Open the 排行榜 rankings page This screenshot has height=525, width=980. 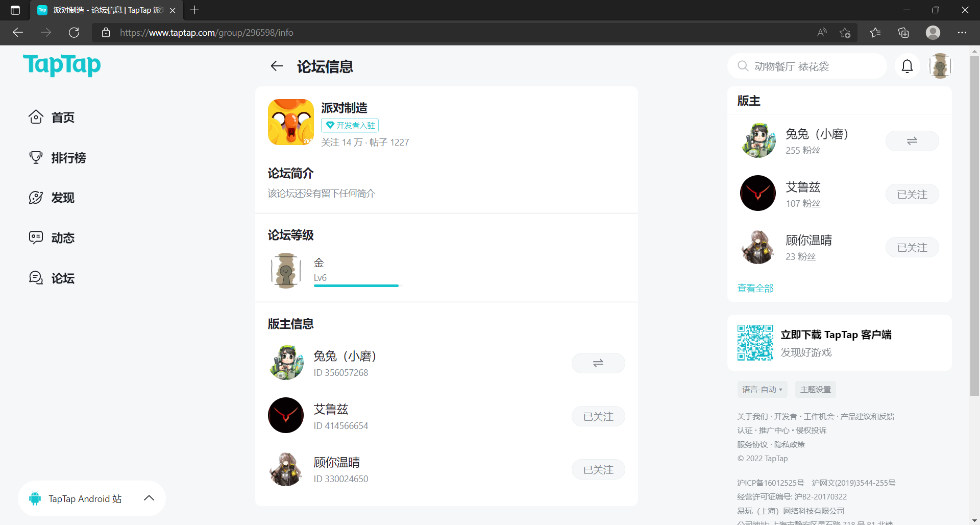[57, 158]
